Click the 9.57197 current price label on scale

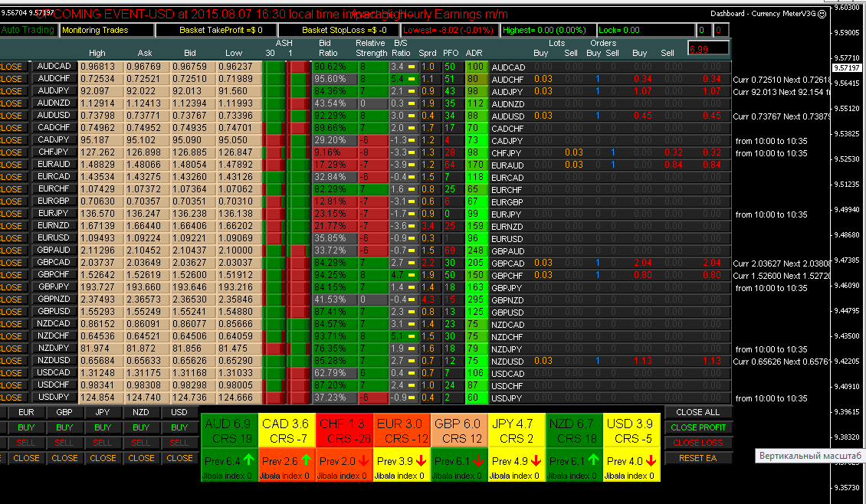(x=847, y=68)
